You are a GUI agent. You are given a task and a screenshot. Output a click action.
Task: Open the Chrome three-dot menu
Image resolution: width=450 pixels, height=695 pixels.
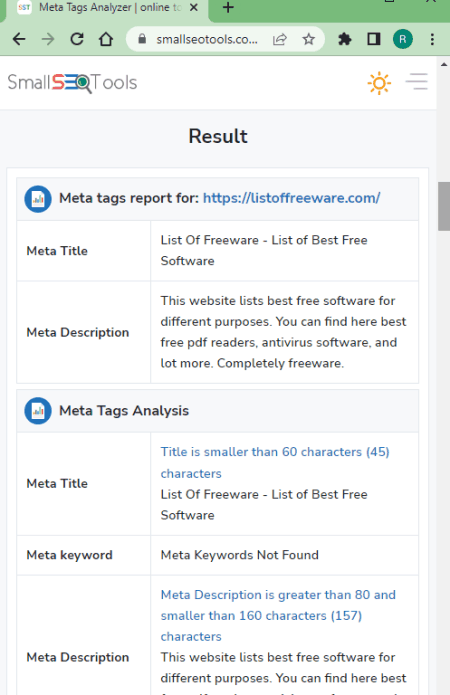coord(432,39)
